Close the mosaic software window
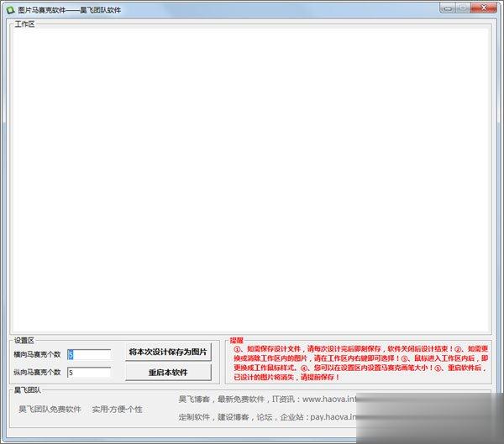Image resolution: width=504 pixels, height=444 pixels. pos(484,8)
